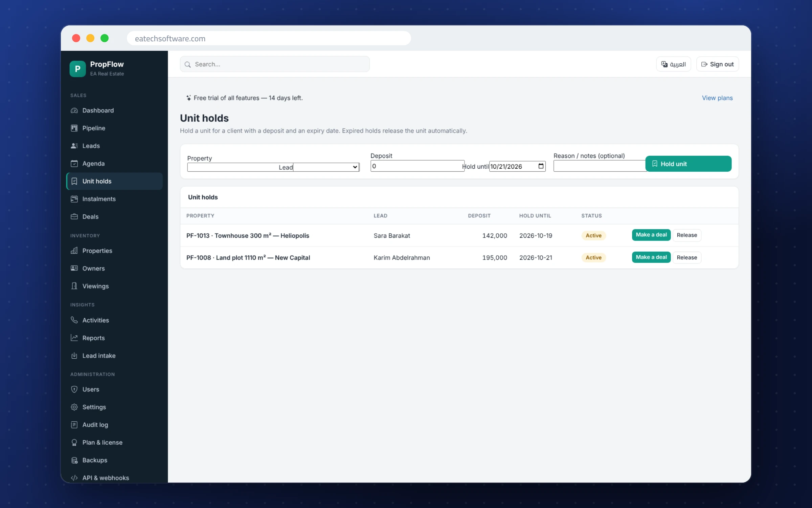Open Users shield icon

[74, 389]
